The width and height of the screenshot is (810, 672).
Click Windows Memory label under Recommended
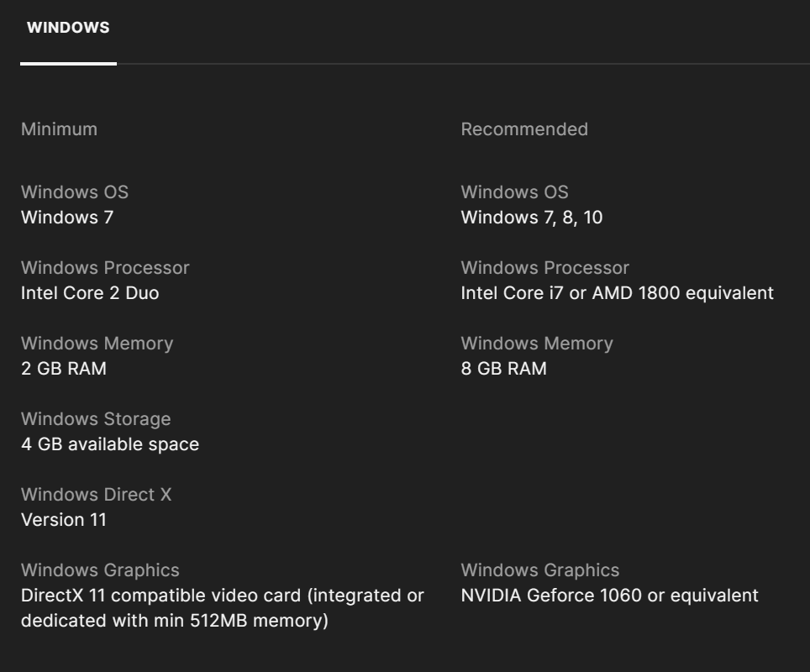click(x=536, y=344)
